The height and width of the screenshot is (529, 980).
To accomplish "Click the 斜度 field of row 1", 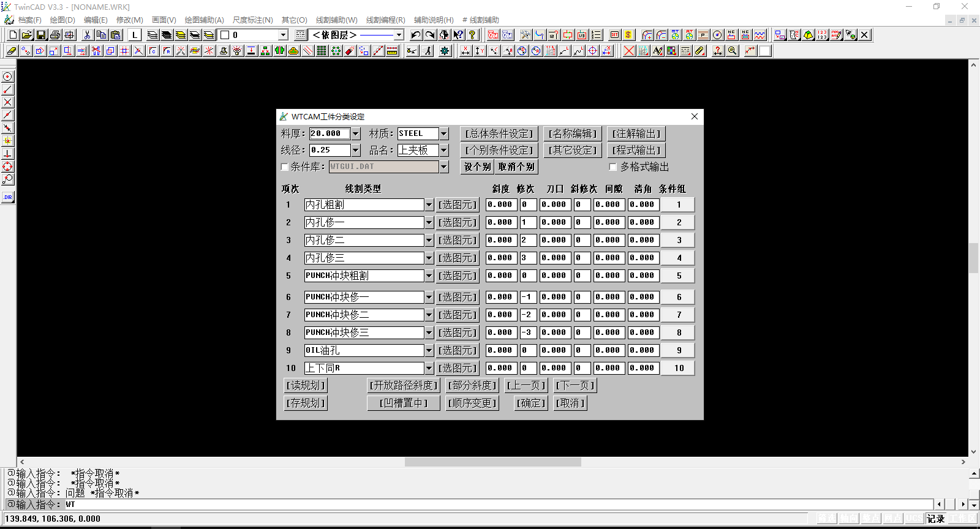I will pyautogui.click(x=500, y=204).
